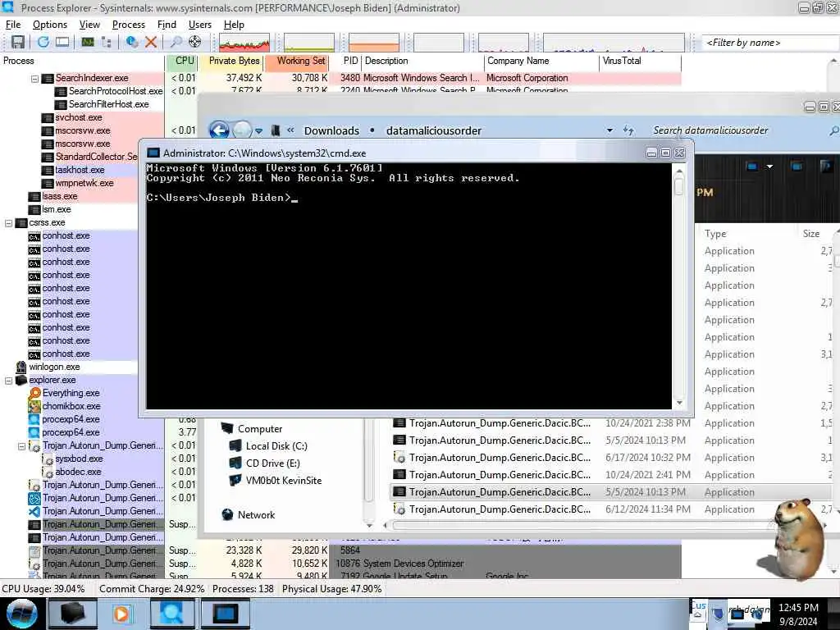
Task: Open the Explorer view options dropdown arrow
Action: (769, 167)
